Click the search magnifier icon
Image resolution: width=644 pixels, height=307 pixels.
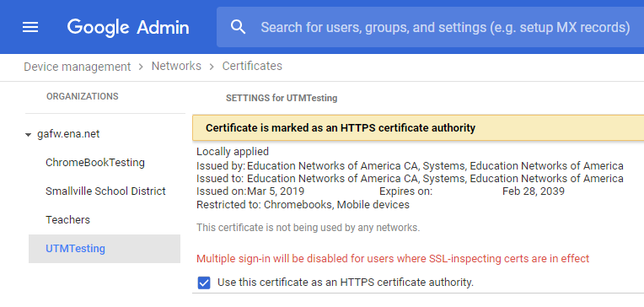tap(239, 27)
